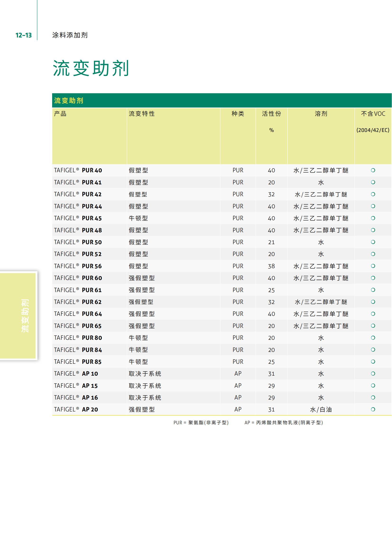The width and height of the screenshot is (392, 555).
Task: Click active content 25 for PUR 61
Action: pyautogui.click(x=272, y=290)
